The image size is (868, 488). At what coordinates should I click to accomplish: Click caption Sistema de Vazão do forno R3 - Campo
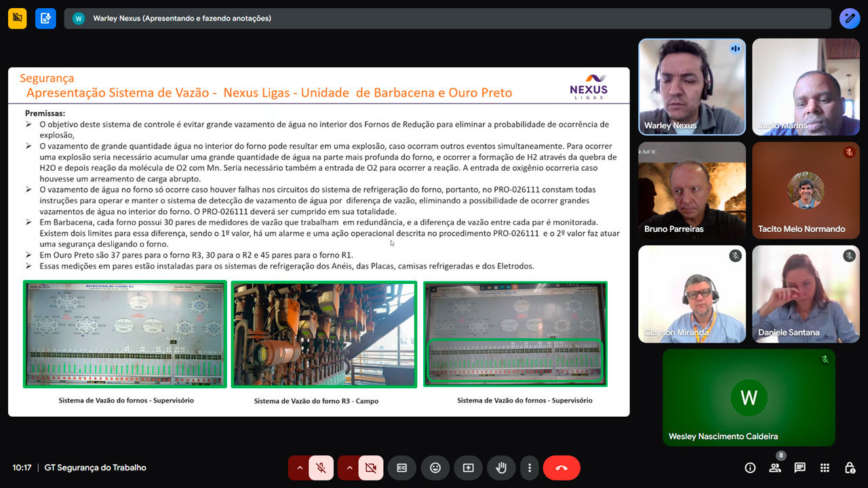coord(316,401)
